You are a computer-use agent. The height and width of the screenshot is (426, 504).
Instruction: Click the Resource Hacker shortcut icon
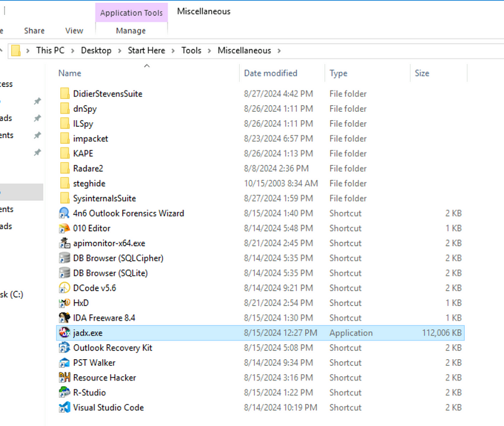(x=65, y=378)
